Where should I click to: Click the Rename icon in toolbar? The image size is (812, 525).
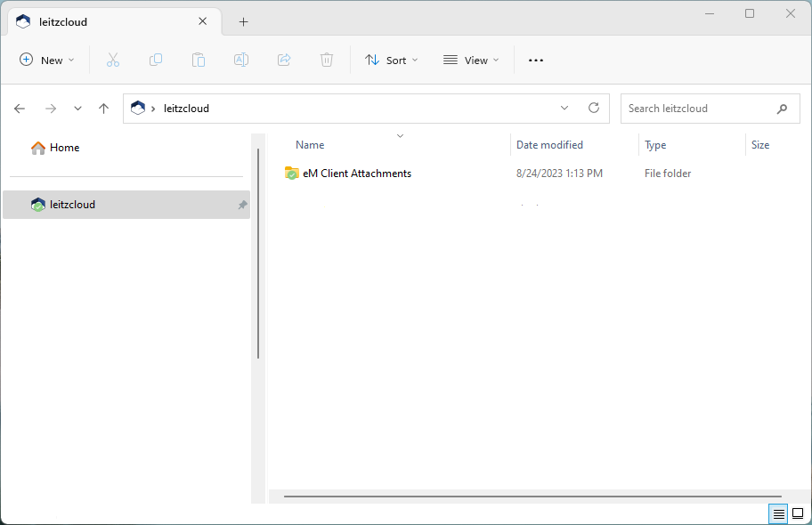click(x=241, y=60)
